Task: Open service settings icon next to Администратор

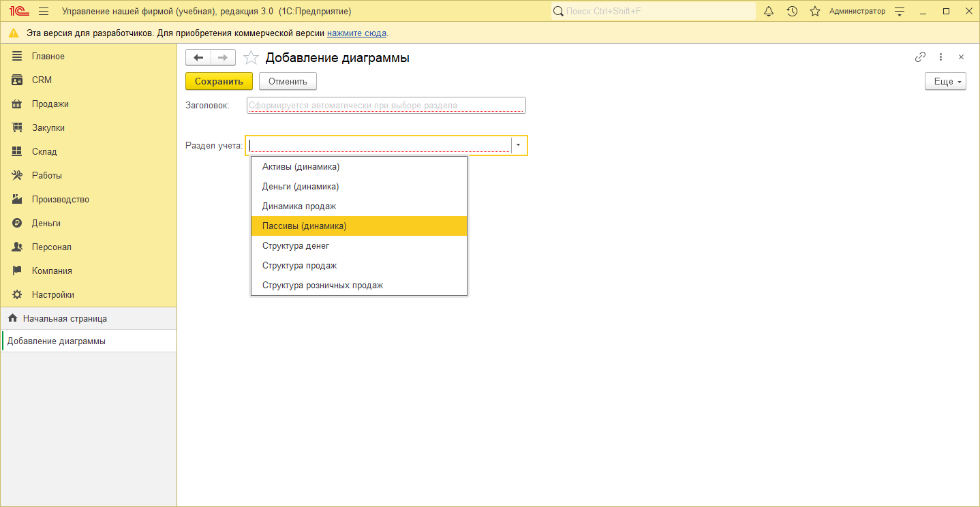Action: (900, 12)
